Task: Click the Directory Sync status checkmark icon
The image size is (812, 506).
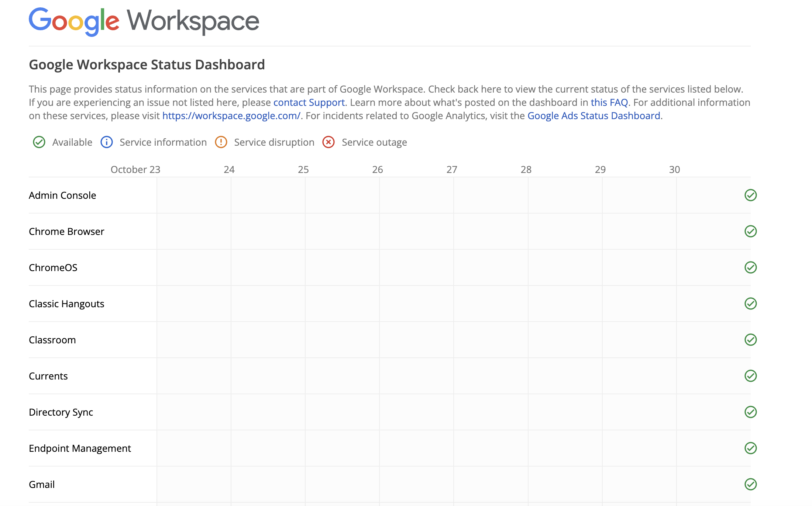Action: point(750,412)
